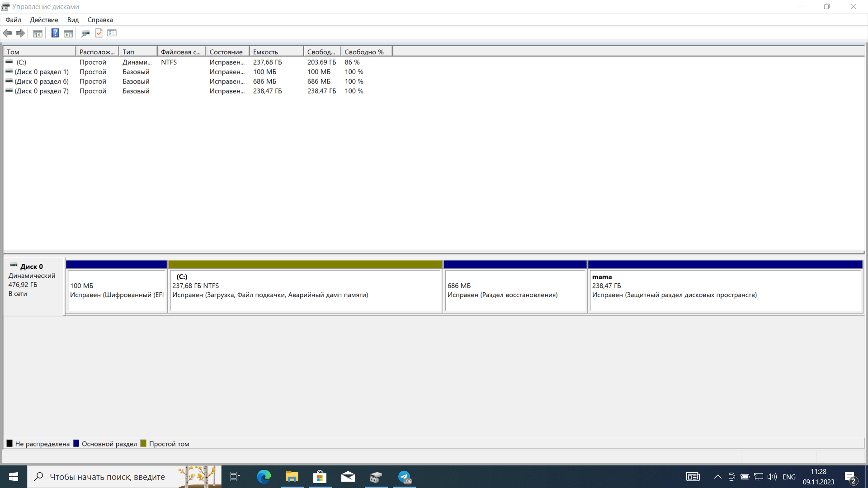Open the Файл menu
The width and height of the screenshot is (868, 488).
[13, 20]
